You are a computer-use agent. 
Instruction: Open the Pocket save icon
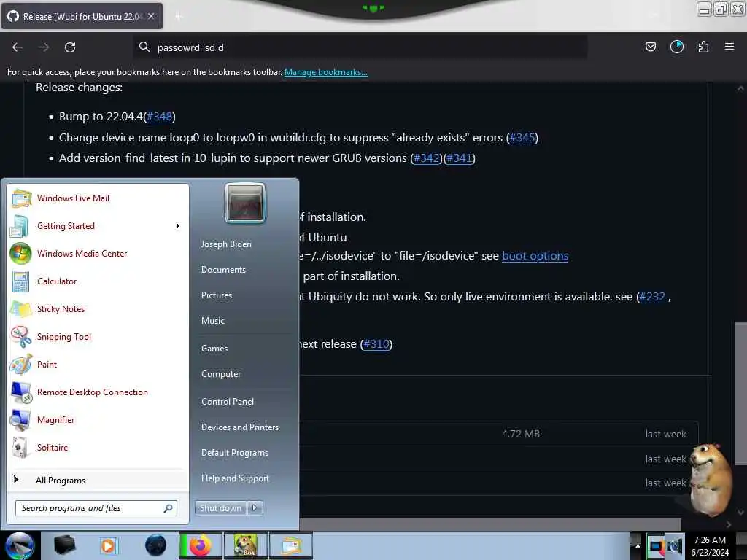(x=650, y=47)
